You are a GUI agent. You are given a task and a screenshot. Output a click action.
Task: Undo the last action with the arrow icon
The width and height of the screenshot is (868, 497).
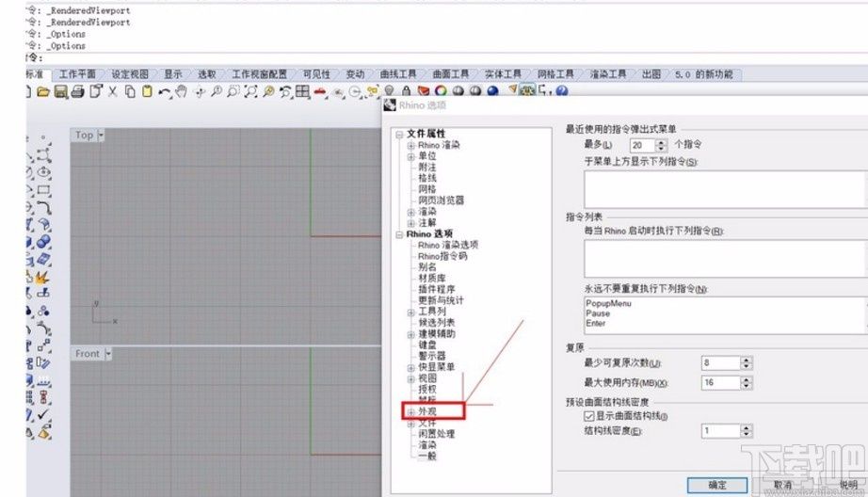click(164, 92)
